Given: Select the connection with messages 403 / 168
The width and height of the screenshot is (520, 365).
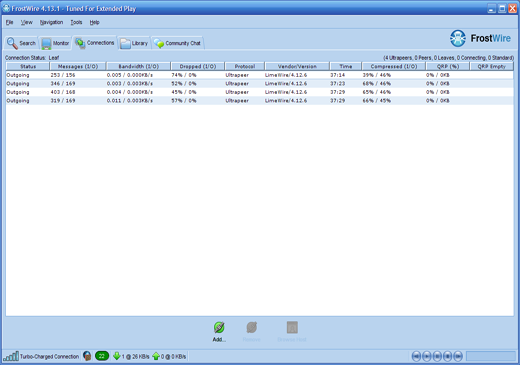Looking at the screenshot, I should point(259,92).
